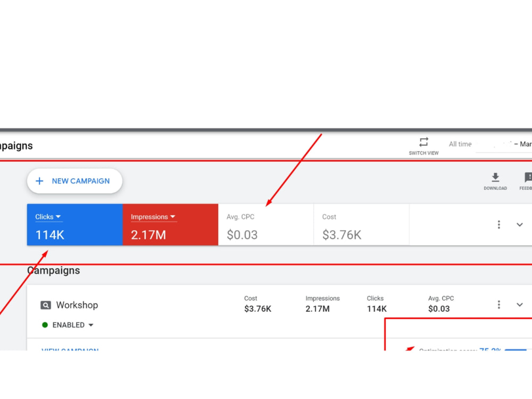Screen dimensions: 532x399
Task: Create a New Campaign
Action: (x=74, y=181)
